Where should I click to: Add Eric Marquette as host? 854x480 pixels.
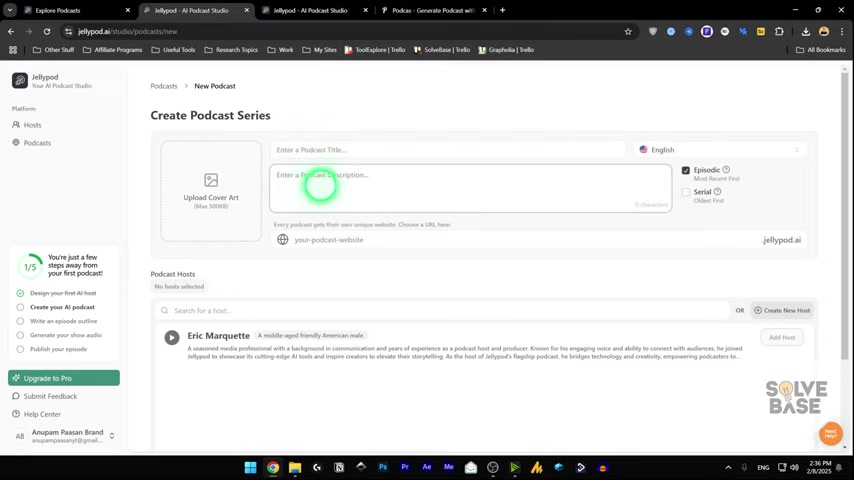click(782, 337)
